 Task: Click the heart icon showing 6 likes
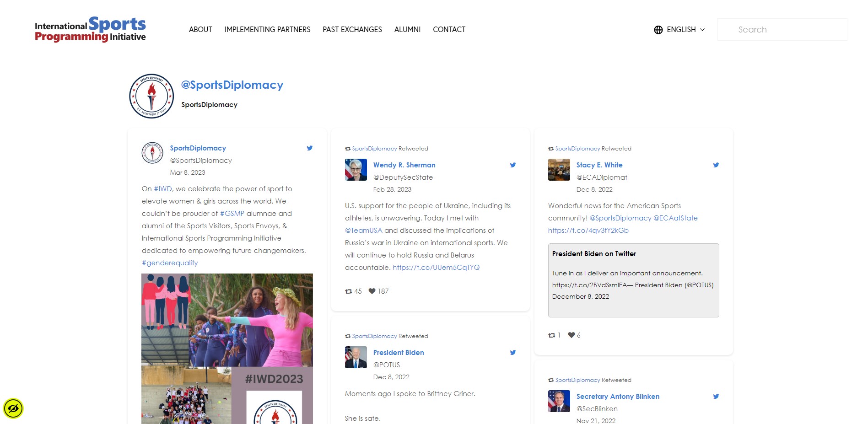tap(571, 335)
